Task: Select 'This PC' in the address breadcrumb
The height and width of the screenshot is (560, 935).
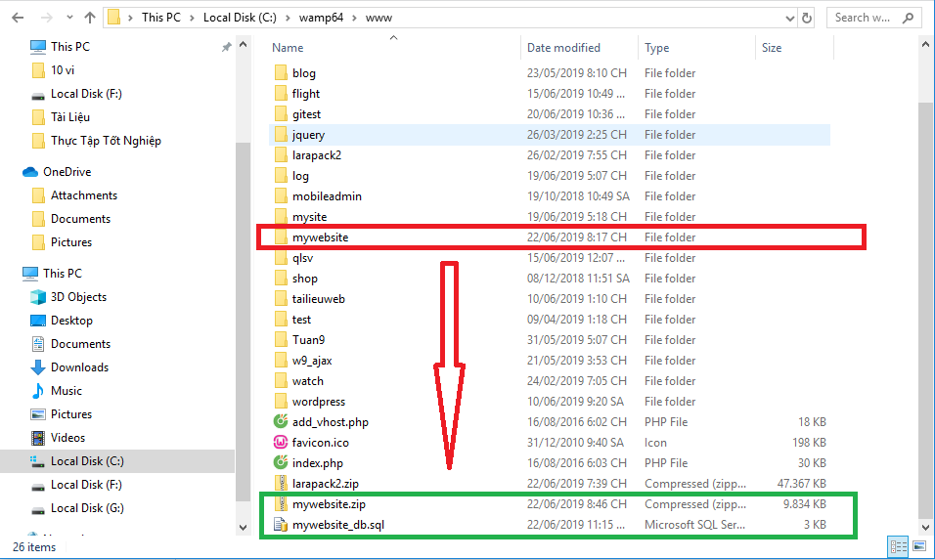Action: 160,18
